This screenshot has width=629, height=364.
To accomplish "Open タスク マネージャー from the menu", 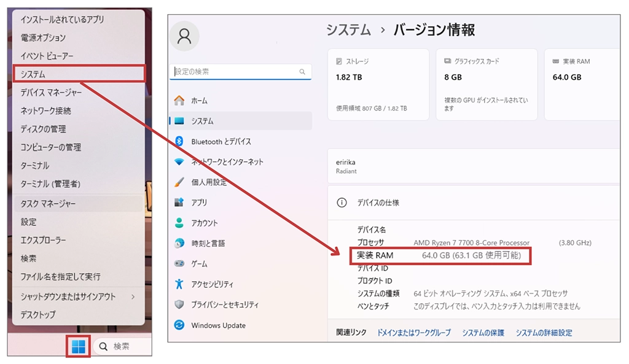I will click(79, 204).
